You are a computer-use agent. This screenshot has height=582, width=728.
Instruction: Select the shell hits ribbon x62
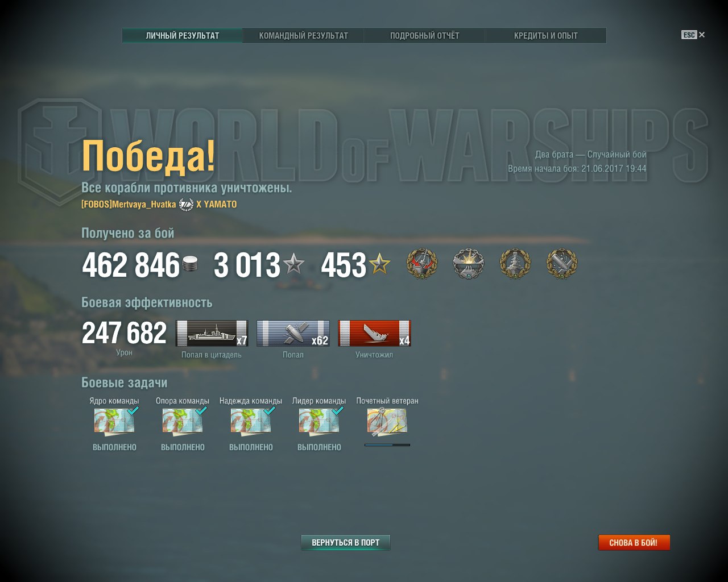tap(293, 334)
